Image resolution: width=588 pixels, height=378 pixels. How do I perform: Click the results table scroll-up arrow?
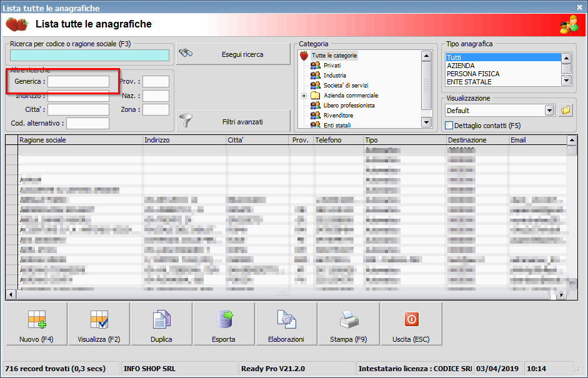coord(572,140)
